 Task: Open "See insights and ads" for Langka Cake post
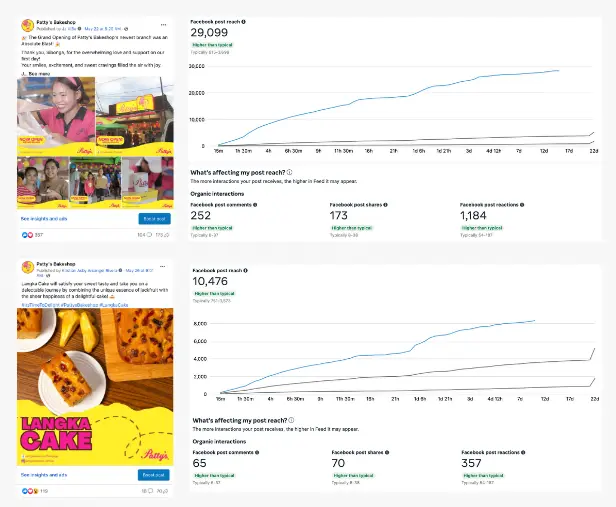coord(43,475)
